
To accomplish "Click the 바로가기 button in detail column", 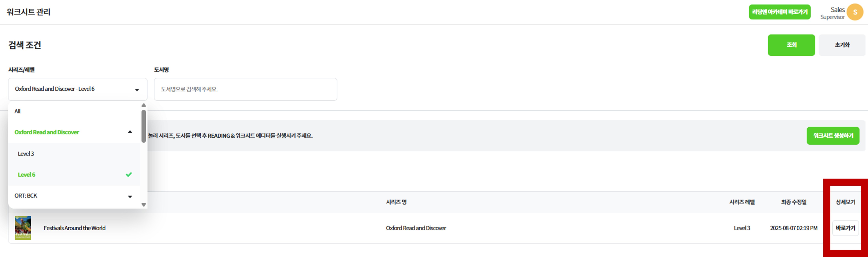I will pos(845,228).
